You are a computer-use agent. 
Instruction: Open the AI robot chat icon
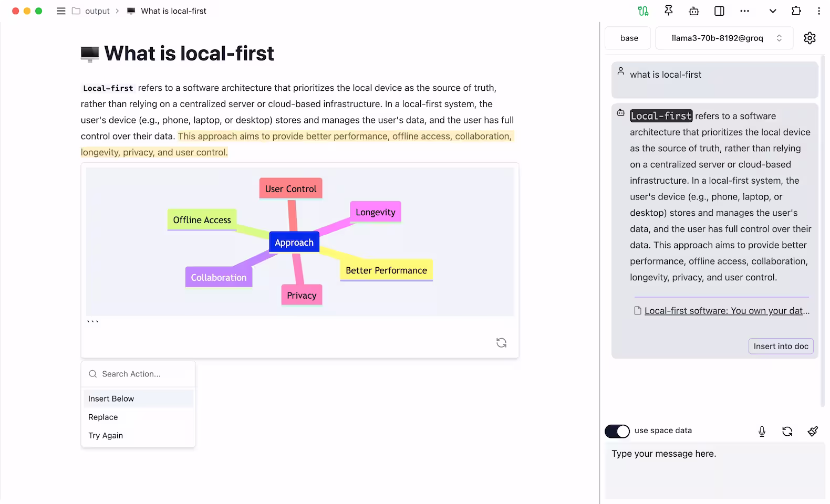click(x=694, y=11)
